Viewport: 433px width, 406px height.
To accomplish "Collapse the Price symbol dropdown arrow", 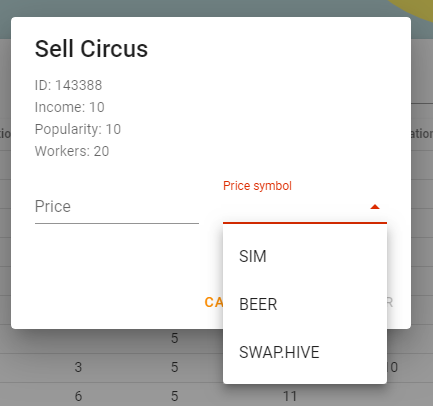I will tap(375, 207).
